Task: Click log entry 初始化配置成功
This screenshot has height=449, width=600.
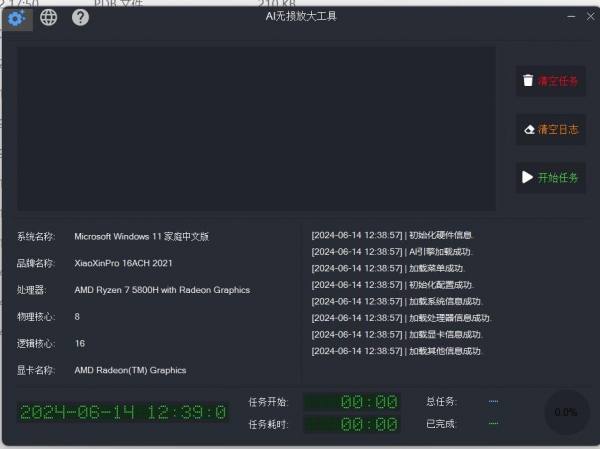Action: (393, 285)
